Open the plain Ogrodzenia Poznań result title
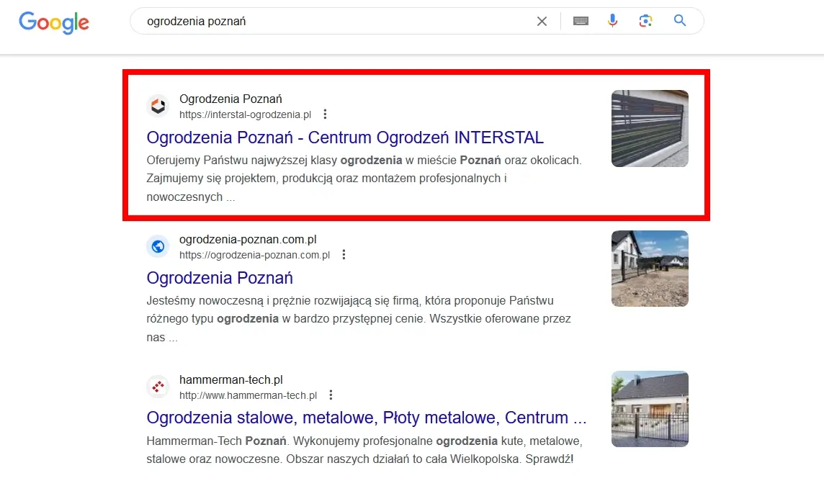The image size is (824, 504). (x=220, y=278)
